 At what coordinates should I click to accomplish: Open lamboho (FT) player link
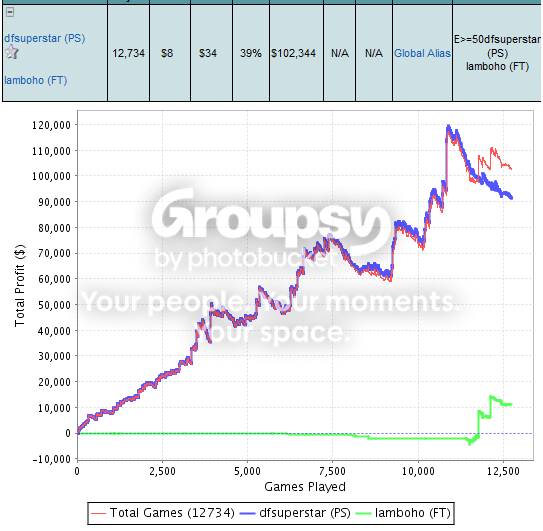point(36,80)
